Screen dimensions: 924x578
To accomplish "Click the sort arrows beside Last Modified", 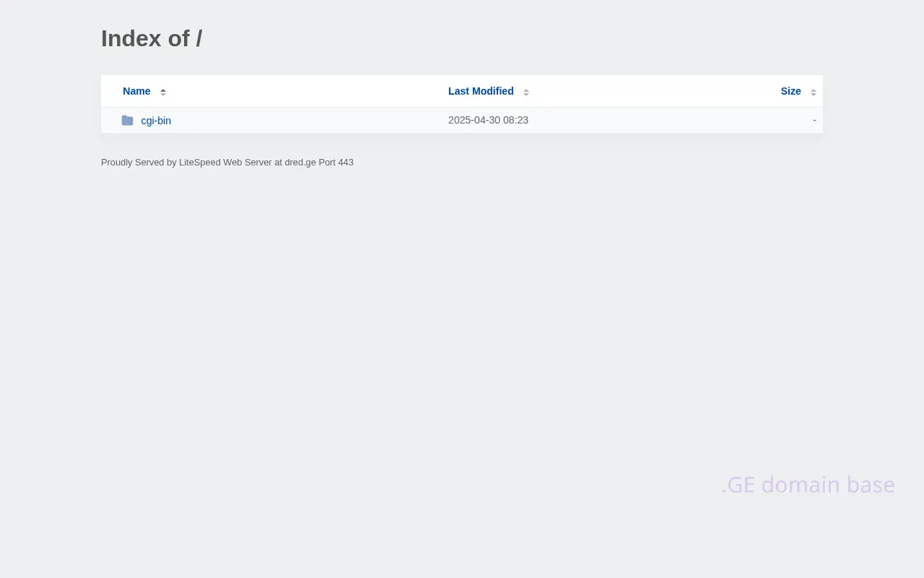I will point(526,92).
